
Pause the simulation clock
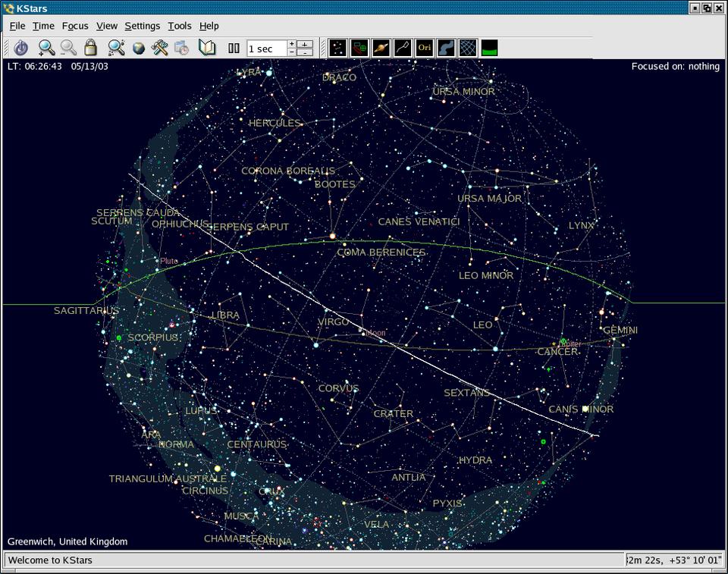click(234, 49)
